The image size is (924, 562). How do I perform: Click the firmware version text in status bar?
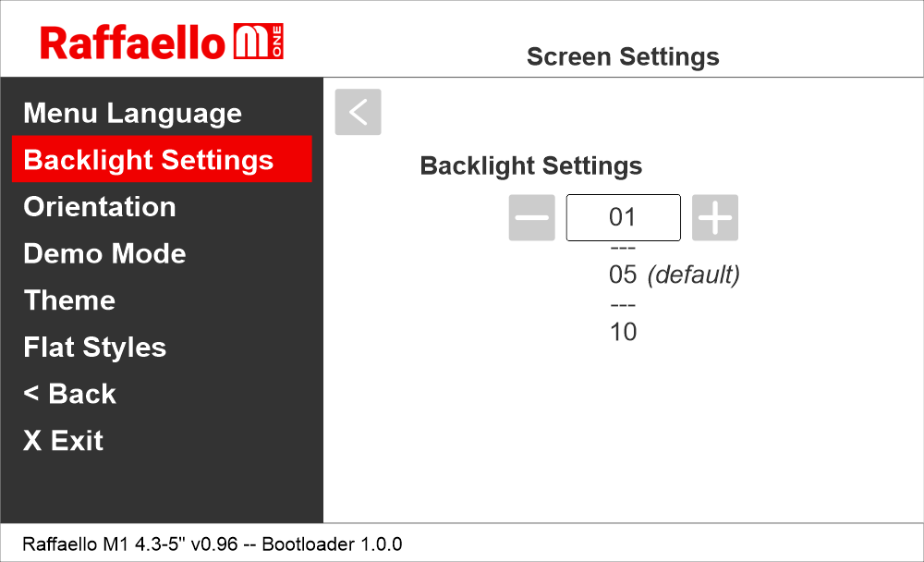tap(212, 544)
